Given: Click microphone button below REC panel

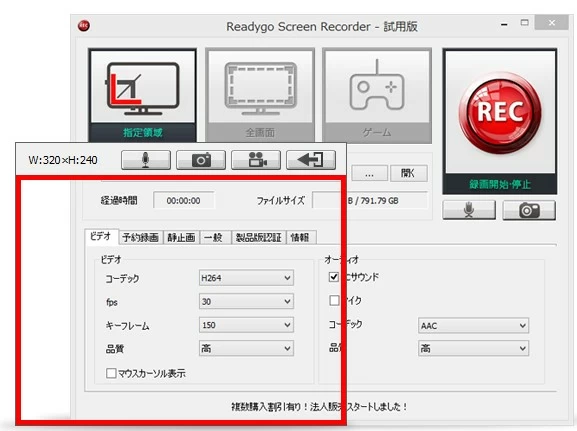Looking at the screenshot, I should click(x=469, y=210).
